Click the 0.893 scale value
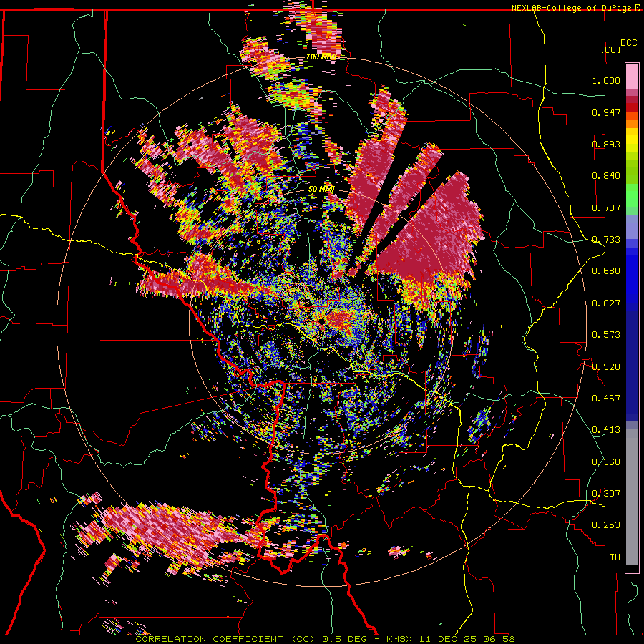This screenshot has width=644, height=644. [606, 144]
